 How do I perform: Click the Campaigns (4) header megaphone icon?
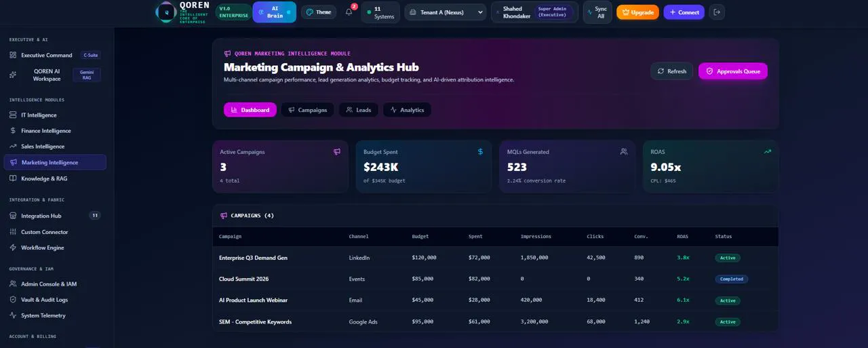224,216
